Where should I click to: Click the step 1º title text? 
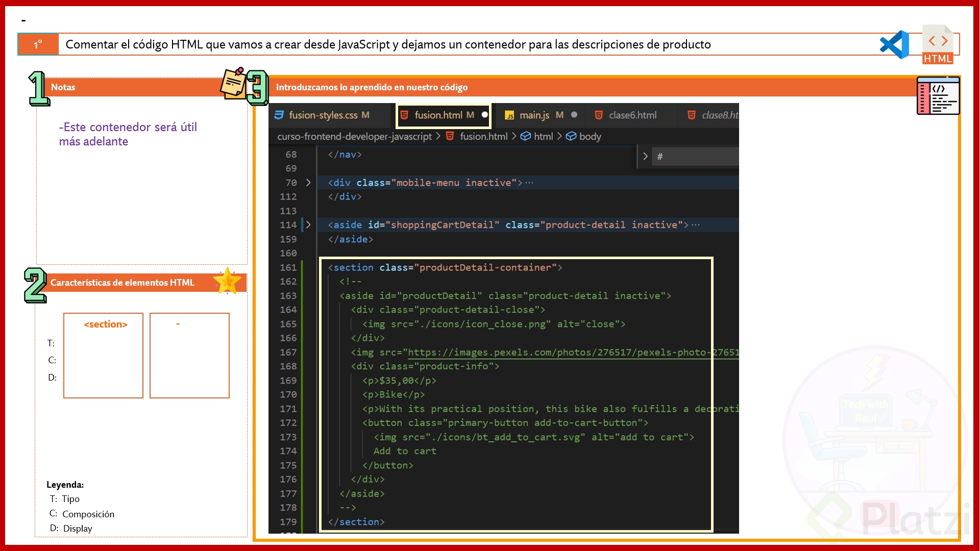388,44
